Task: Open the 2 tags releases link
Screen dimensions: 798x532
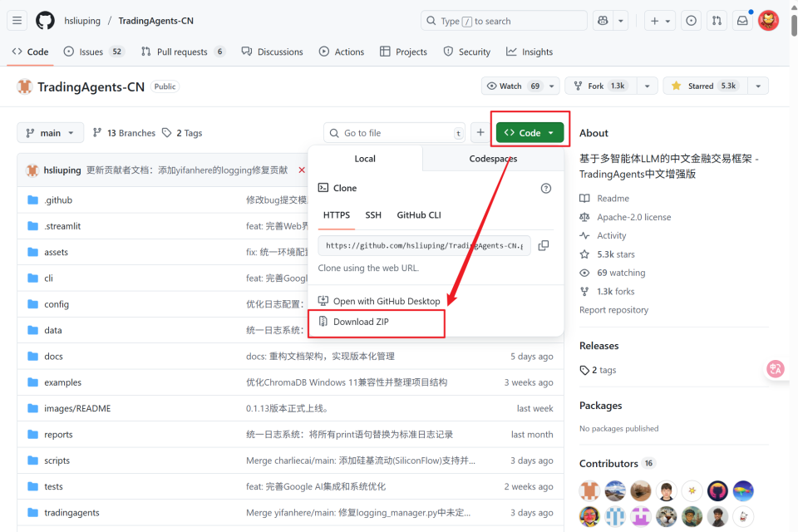Action: (598, 370)
